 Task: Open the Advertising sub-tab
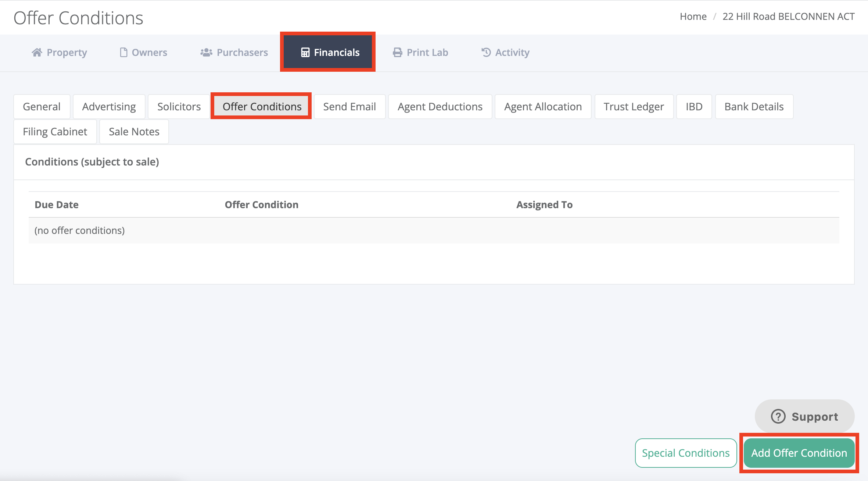pos(109,107)
